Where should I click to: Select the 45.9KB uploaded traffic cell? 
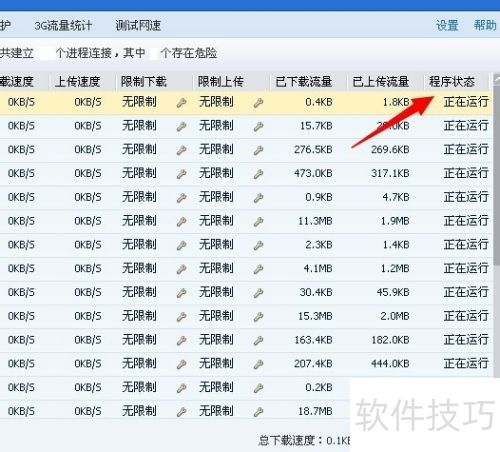point(393,292)
